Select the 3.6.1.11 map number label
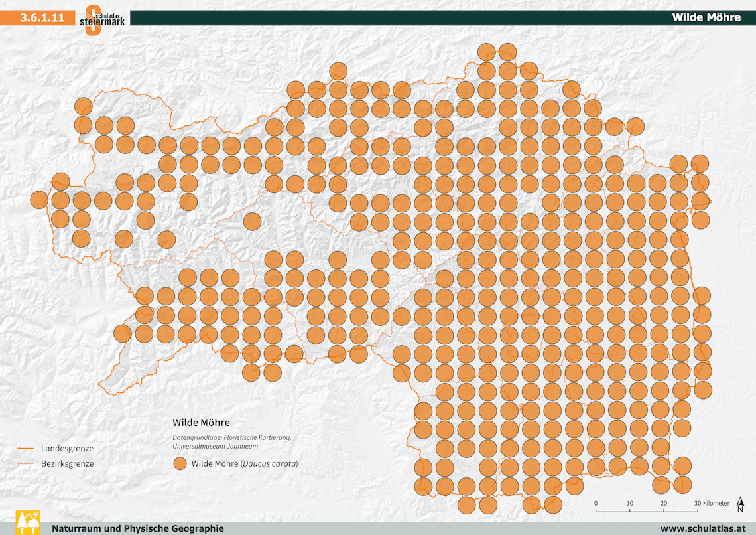The image size is (756, 535). tap(42, 18)
